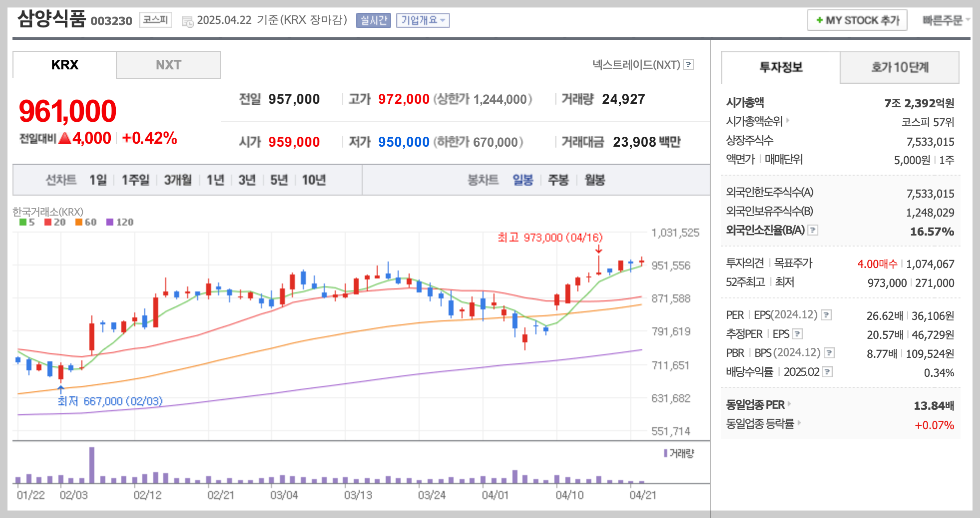Click the 시가 value 959,000
This screenshot has height=518, width=980.
pyautogui.click(x=294, y=142)
